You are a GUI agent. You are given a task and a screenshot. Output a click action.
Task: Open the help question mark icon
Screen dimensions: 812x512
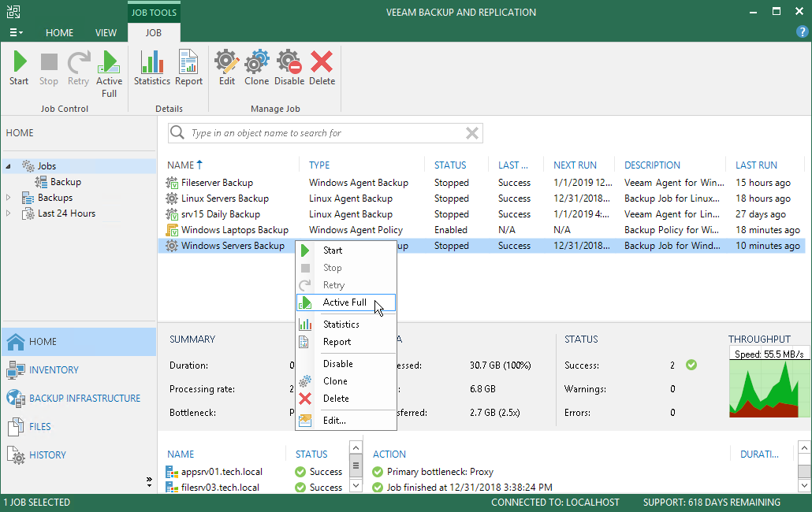802,32
